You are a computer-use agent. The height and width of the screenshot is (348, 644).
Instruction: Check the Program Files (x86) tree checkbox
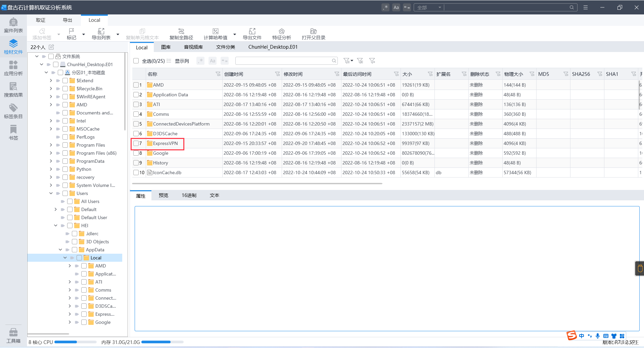(x=65, y=153)
